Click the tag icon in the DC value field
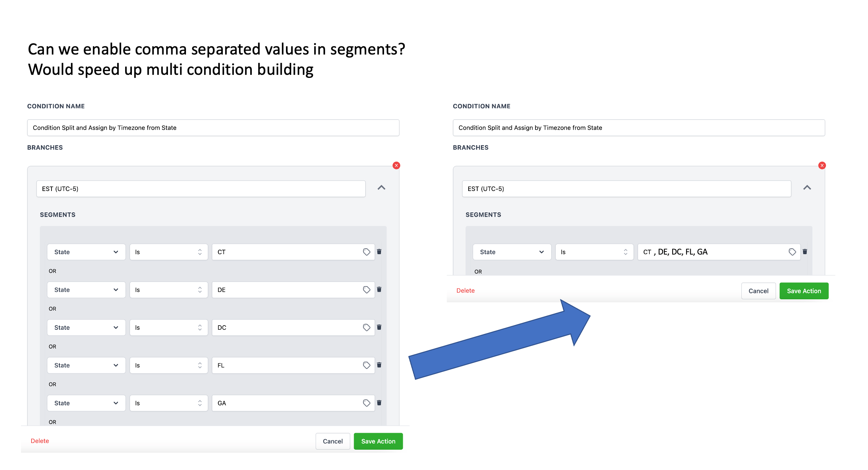 pos(366,327)
